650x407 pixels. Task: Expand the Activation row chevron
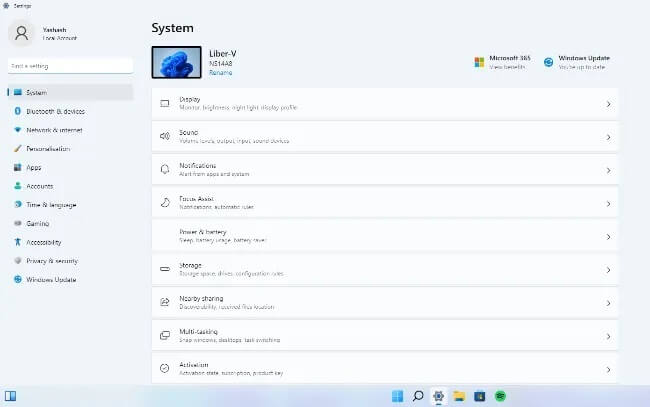point(608,369)
